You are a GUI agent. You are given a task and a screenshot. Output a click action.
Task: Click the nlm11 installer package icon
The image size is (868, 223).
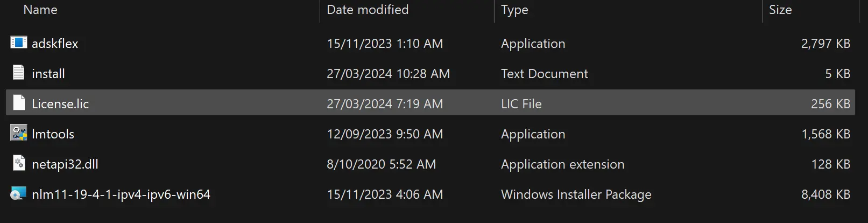pos(19,193)
